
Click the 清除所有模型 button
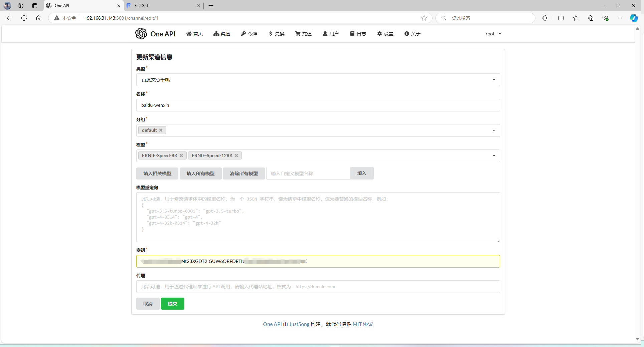pos(244,173)
